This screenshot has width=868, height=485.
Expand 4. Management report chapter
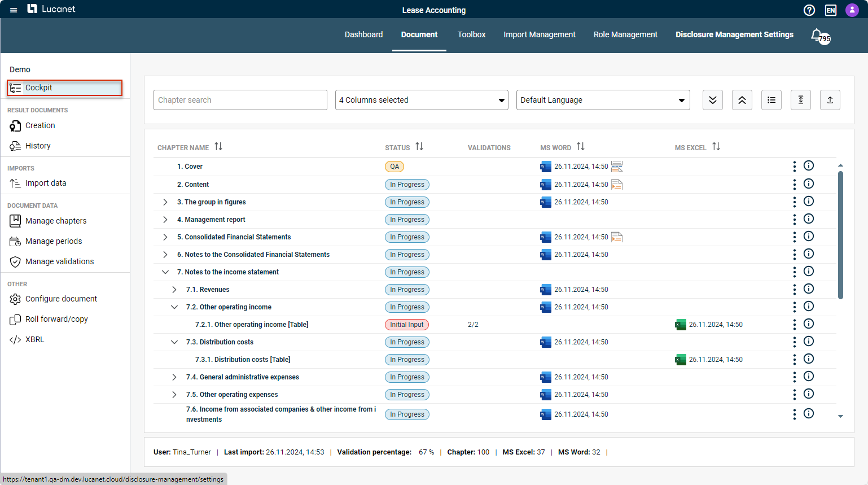coord(165,220)
